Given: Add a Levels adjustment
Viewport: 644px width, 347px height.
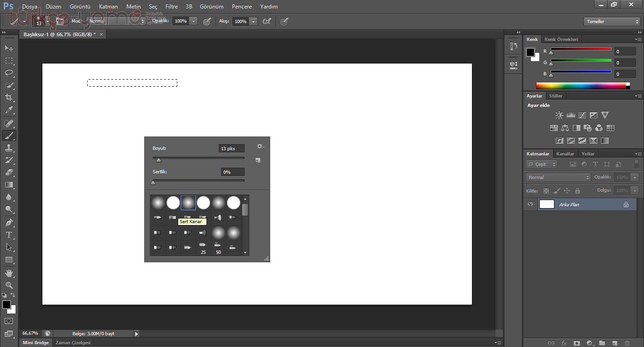Looking at the screenshot, I should [x=570, y=115].
